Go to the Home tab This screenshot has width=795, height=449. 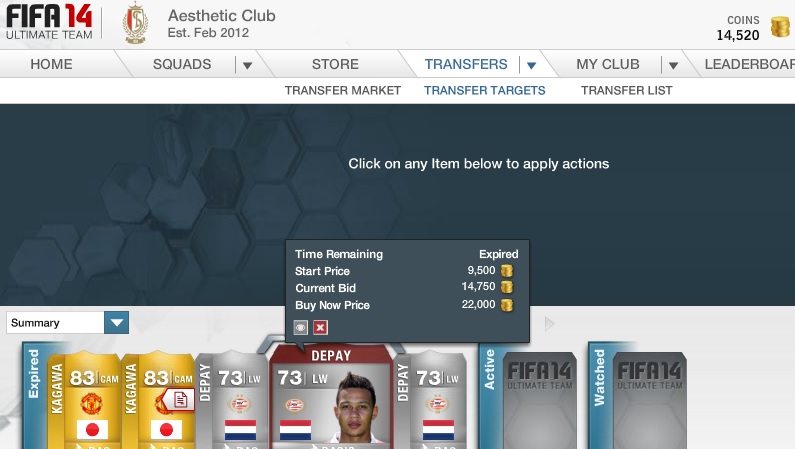(51, 64)
